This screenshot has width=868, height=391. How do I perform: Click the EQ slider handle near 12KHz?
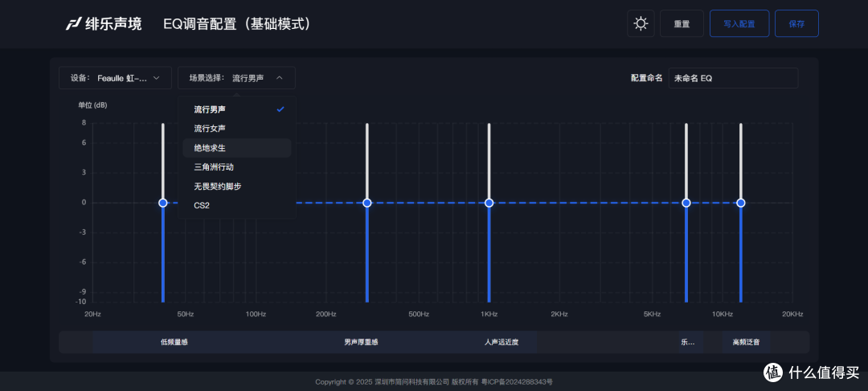(x=741, y=203)
